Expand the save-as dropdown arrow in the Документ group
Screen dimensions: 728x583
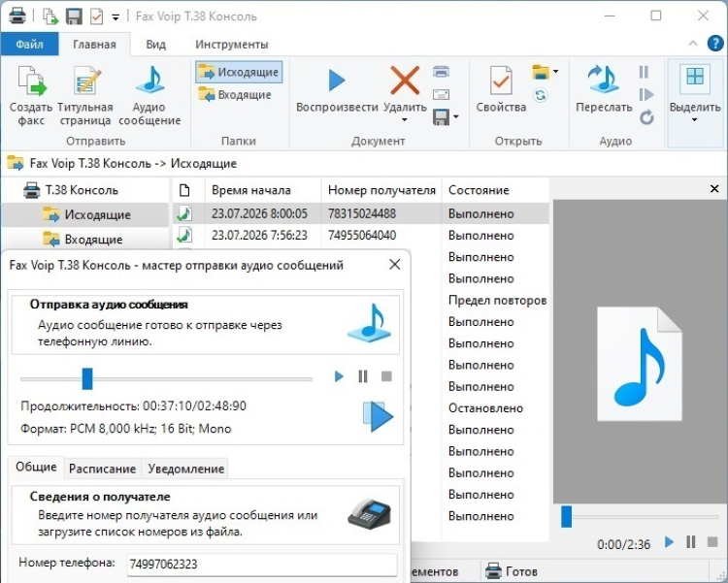coord(456,116)
